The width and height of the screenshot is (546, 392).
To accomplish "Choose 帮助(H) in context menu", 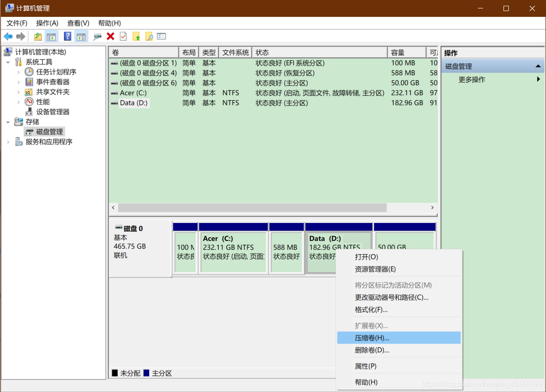I will click(399, 382).
